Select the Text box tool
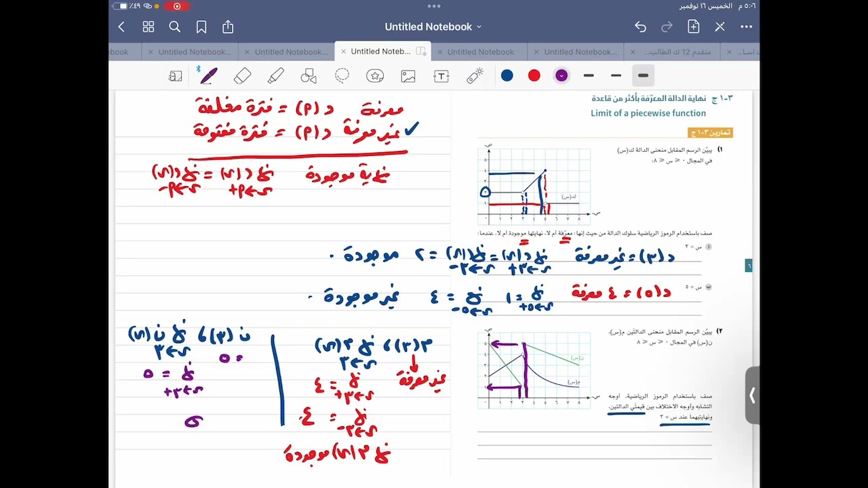Viewport: 868px width, 488px height. coord(441,76)
